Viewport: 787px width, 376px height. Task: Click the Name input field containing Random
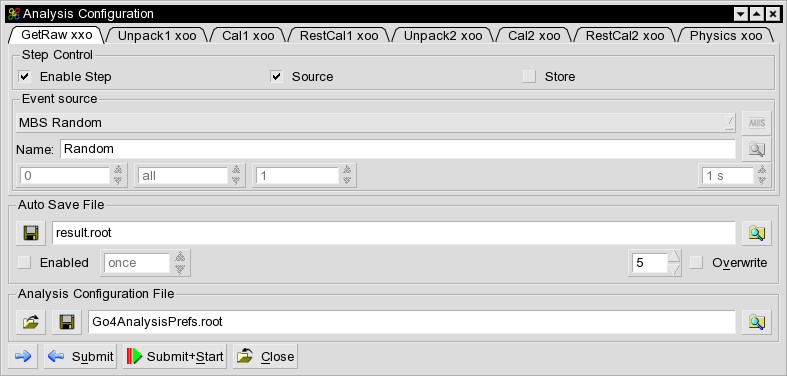398,149
